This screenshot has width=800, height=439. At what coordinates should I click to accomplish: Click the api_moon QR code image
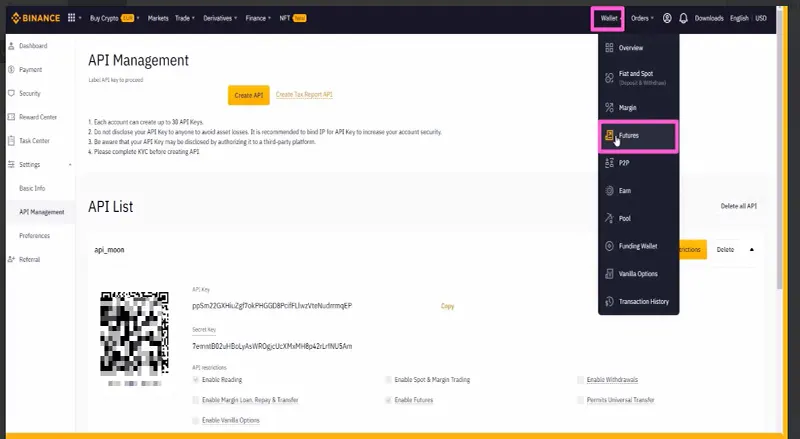click(134, 332)
